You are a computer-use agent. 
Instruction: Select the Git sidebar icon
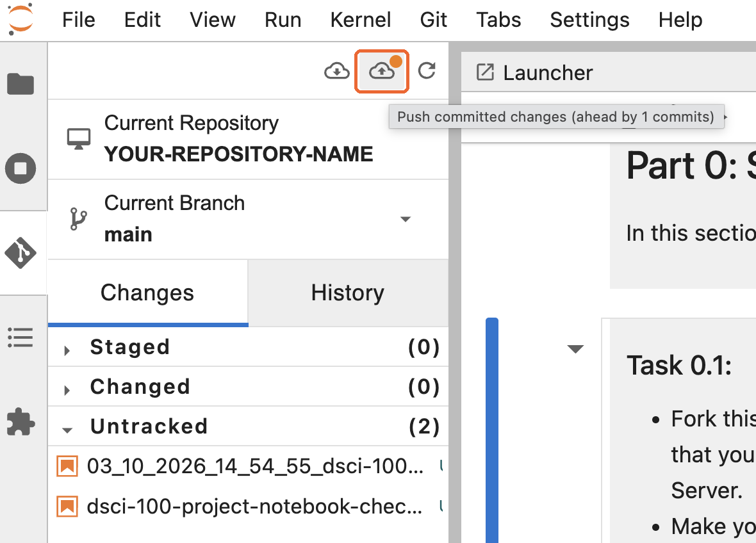tap(21, 253)
